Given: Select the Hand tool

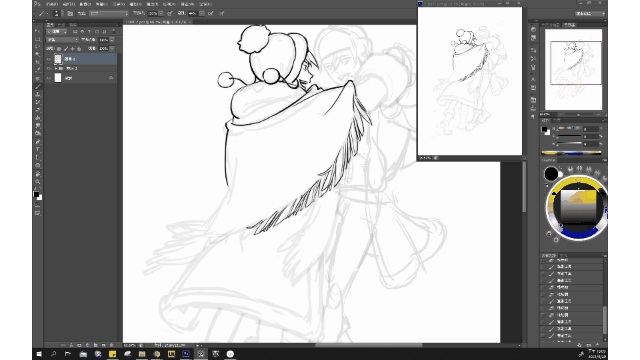Looking at the screenshot, I should click(x=38, y=174).
